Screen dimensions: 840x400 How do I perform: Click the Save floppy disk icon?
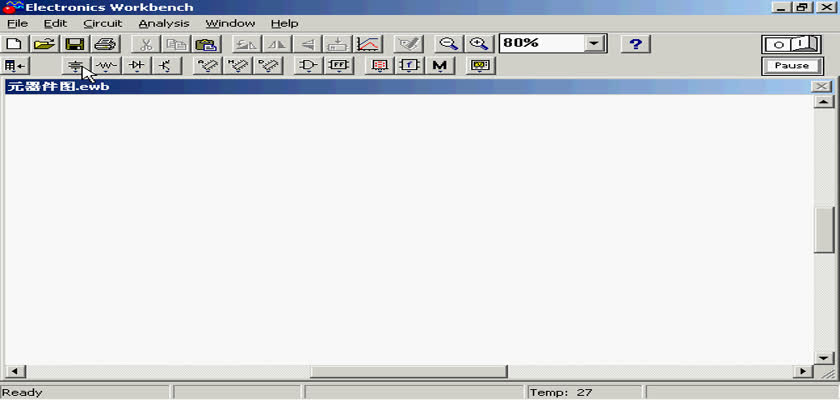74,44
